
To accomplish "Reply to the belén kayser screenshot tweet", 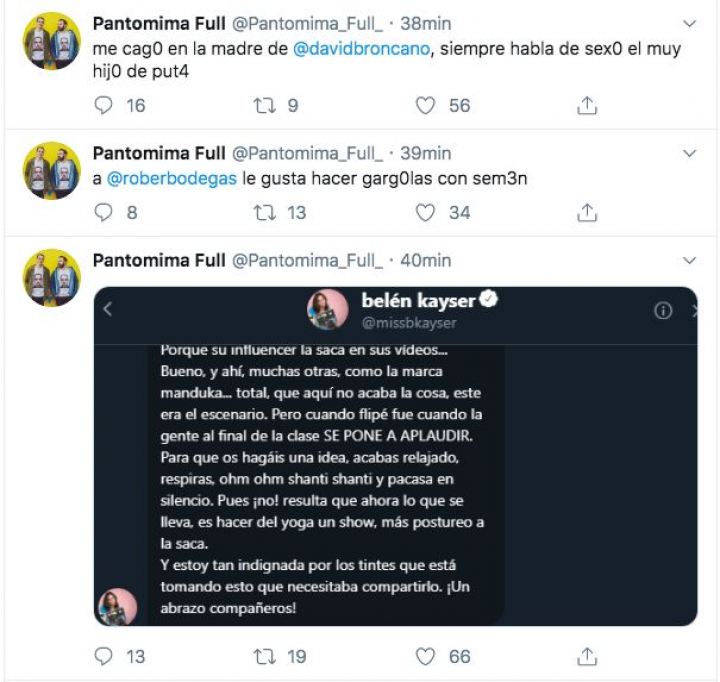I will [x=104, y=656].
